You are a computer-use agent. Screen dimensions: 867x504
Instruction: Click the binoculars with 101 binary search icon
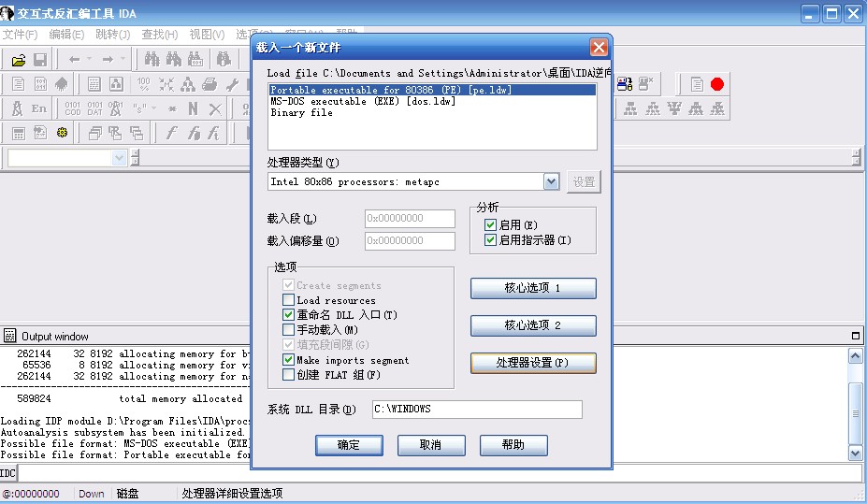[195, 59]
